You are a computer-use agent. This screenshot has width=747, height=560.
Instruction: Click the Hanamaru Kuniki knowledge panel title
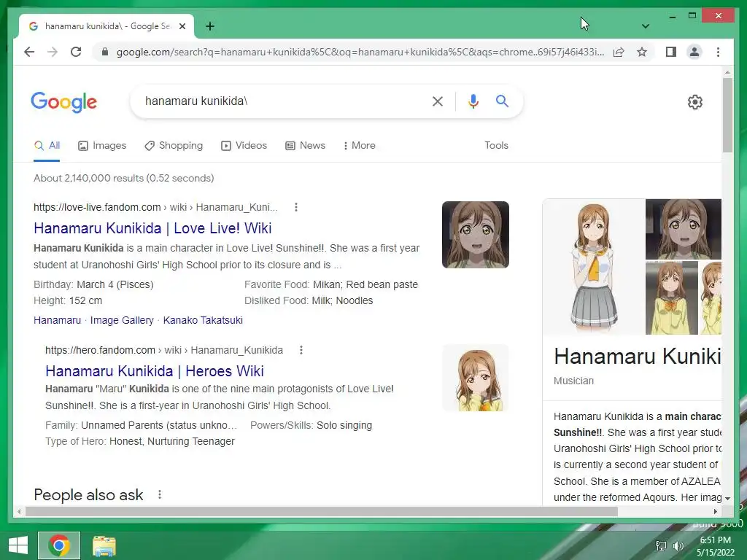[x=638, y=356]
